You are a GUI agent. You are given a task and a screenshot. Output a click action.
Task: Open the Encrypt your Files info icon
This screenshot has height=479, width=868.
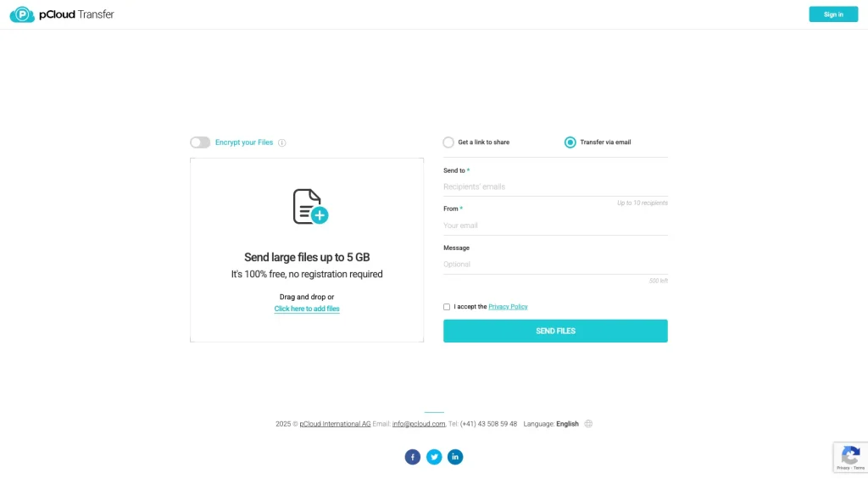[x=281, y=143]
